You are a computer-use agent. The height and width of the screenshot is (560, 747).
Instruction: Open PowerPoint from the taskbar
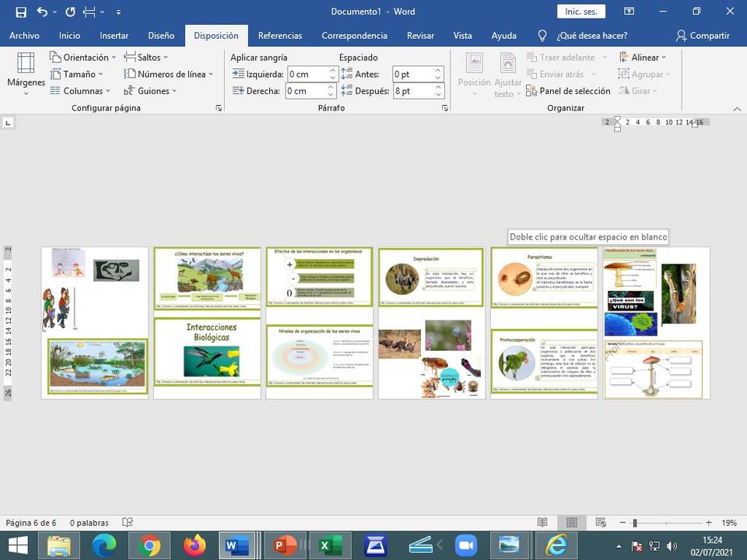[286, 546]
